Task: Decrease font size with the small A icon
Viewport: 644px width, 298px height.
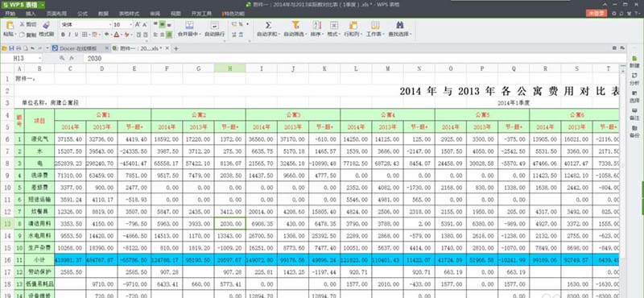Action: point(145,25)
